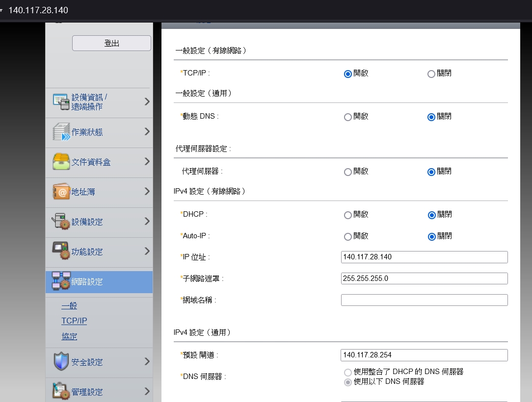Image resolution: width=532 pixels, height=402 pixels.
Task: Expand the 作業狀態 chevron
Action: pyautogui.click(x=147, y=131)
